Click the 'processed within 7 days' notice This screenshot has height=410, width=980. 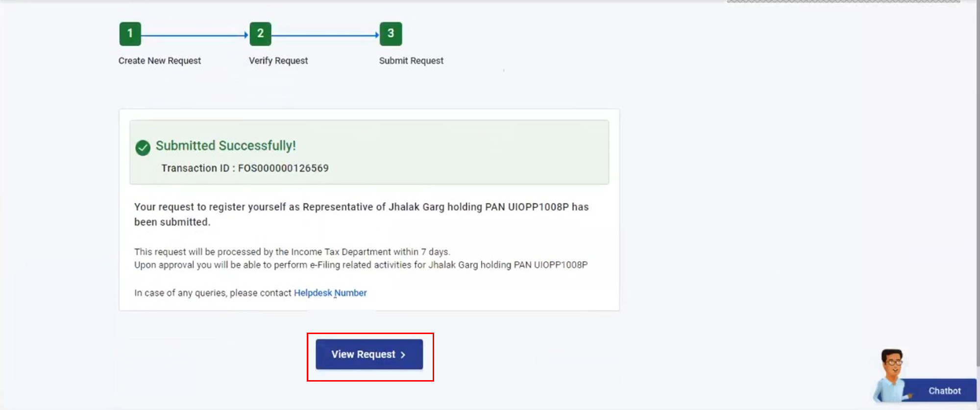click(x=292, y=252)
